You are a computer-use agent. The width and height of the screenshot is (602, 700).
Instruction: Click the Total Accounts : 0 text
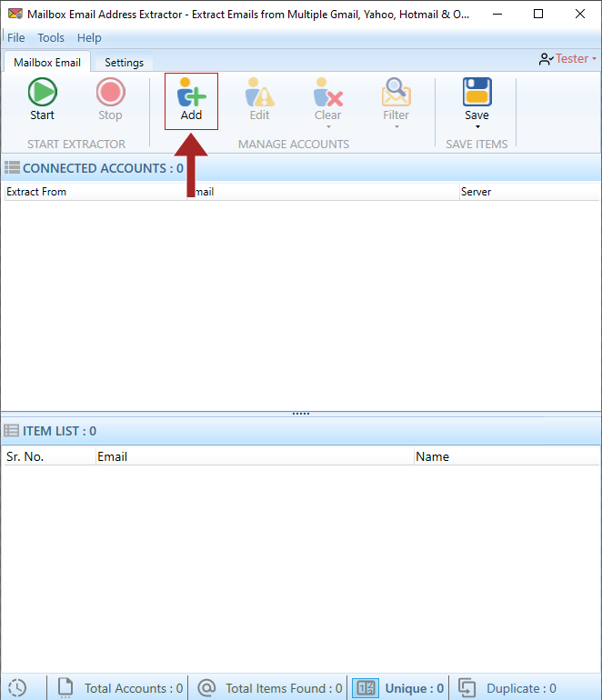pyautogui.click(x=134, y=688)
